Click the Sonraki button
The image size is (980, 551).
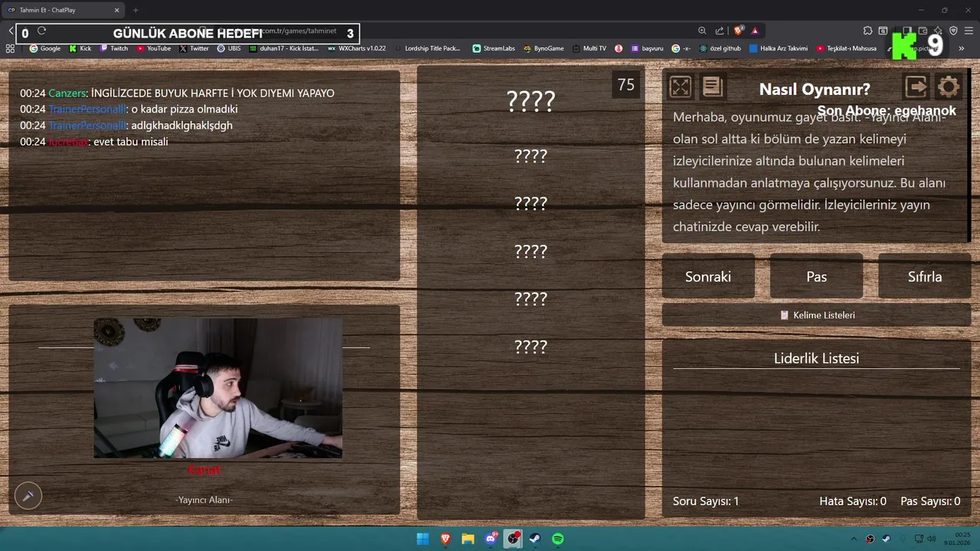coord(708,276)
